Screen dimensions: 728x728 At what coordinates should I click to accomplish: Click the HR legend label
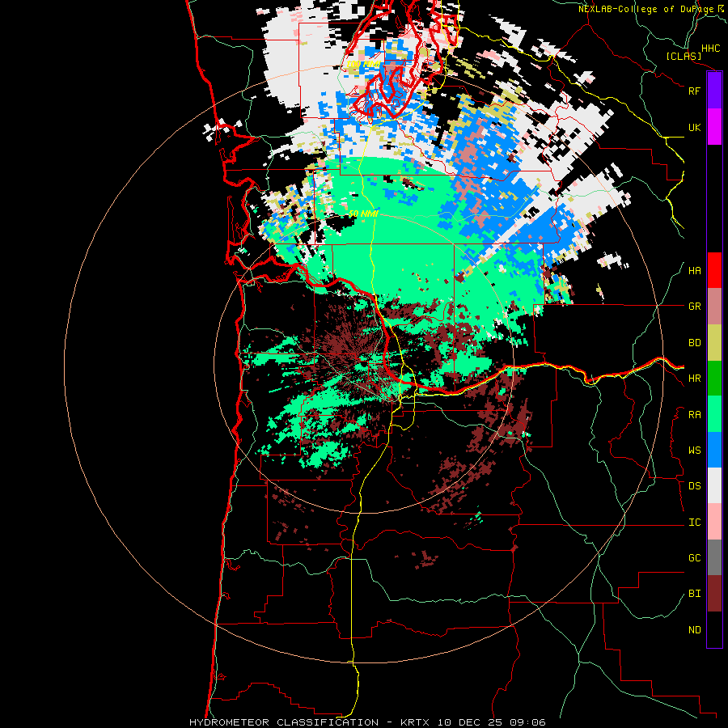[x=694, y=379]
